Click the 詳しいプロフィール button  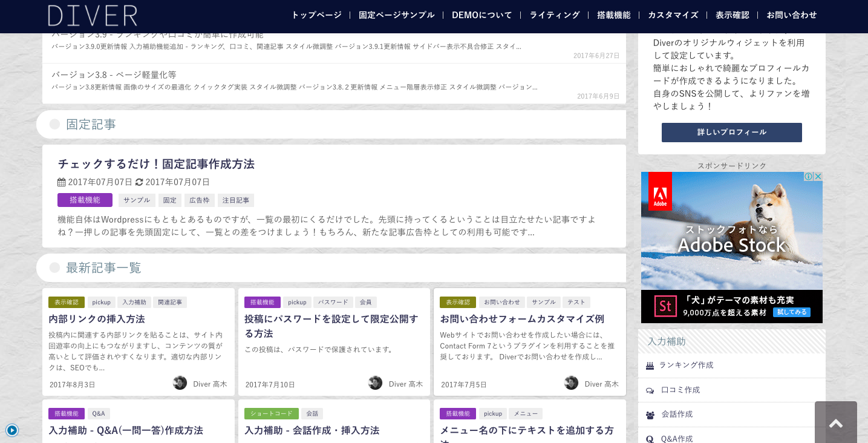731,133
